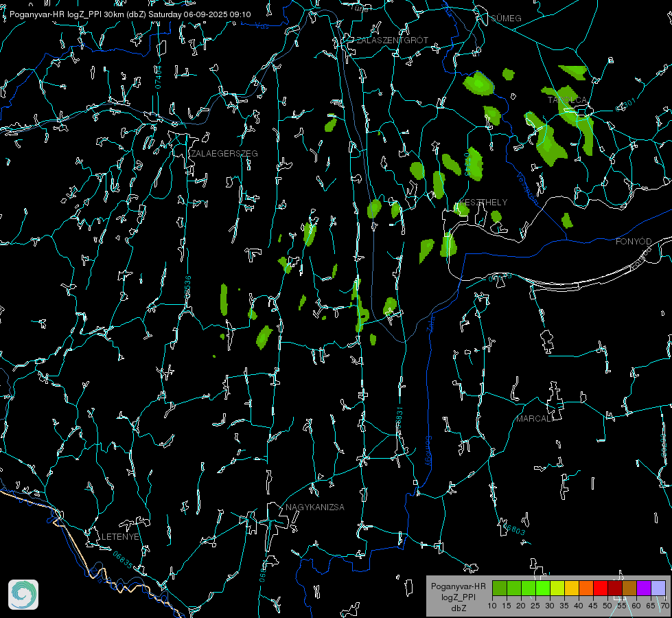The width and height of the screenshot is (672, 618).
Task: Click the NAGYKANIZSA city label
Action: pyautogui.click(x=315, y=507)
